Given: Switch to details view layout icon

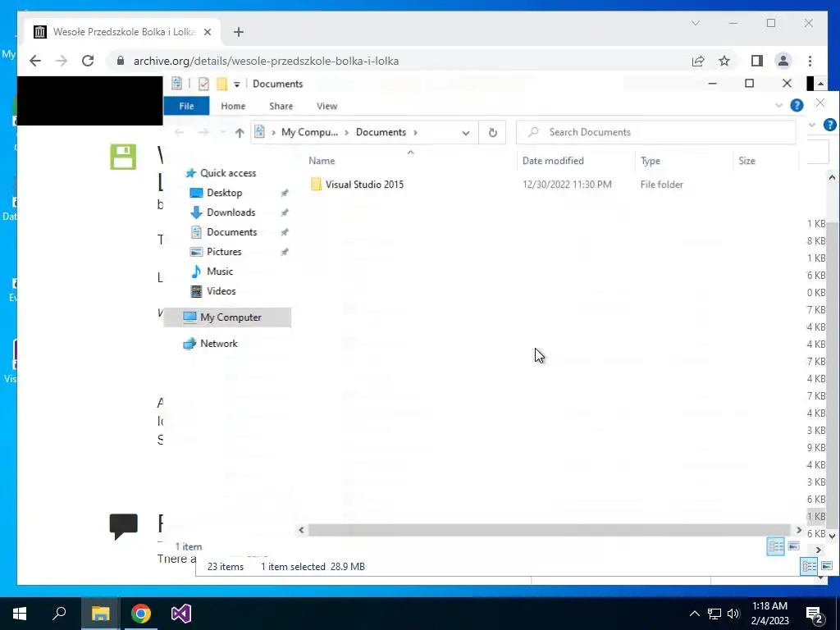Looking at the screenshot, I should (x=776, y=546).
